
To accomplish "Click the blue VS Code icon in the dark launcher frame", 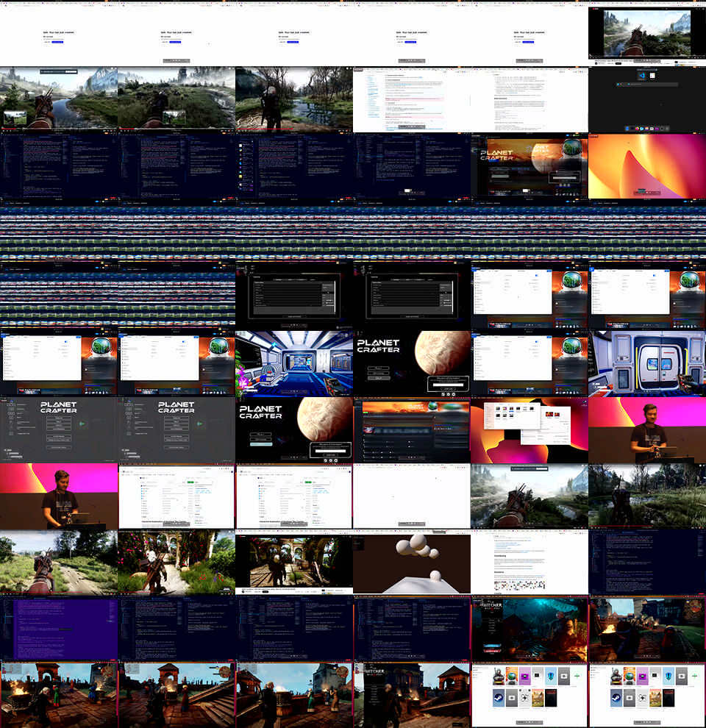I will (641, 75).
